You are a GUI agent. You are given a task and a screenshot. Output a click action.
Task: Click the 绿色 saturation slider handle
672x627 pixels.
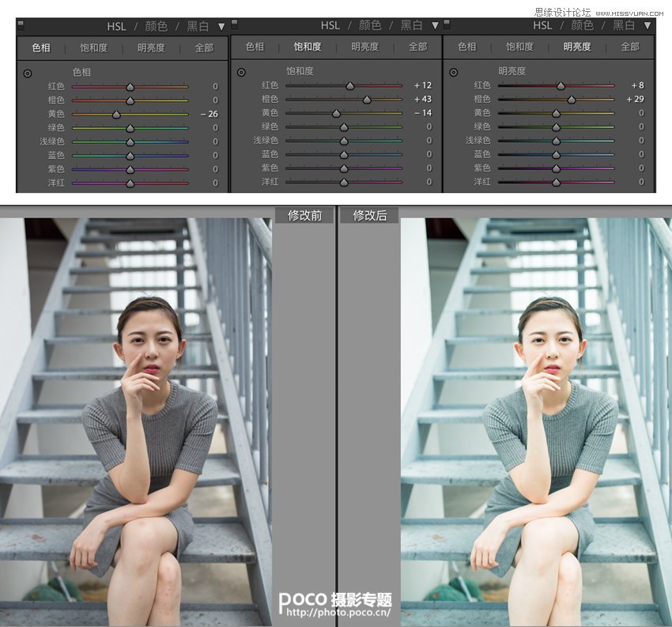coord(344,127)
